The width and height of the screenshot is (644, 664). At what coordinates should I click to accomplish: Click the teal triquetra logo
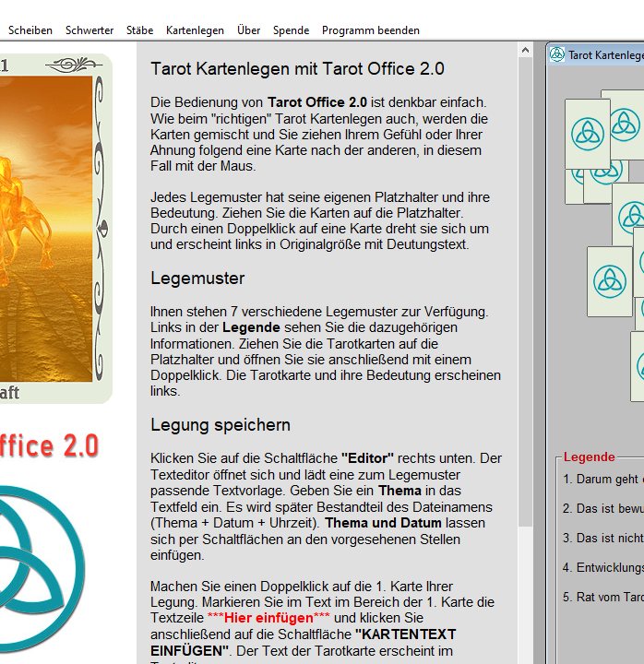click(41, 567)
